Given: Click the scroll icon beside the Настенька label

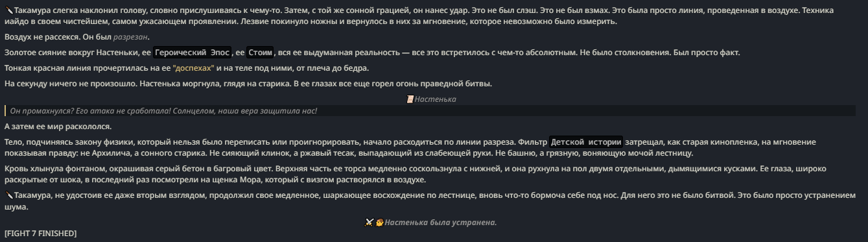Looking at the screenshot, I should point(410,99).
